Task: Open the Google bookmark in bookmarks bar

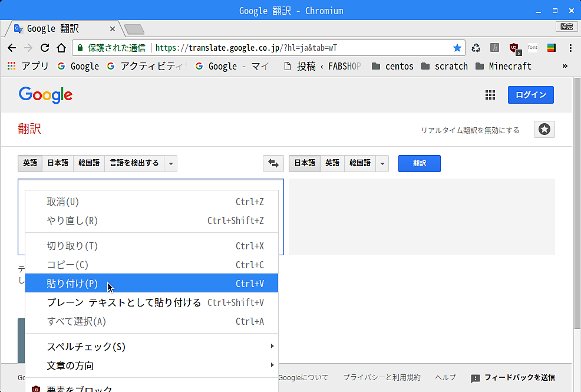Action: 78,67
